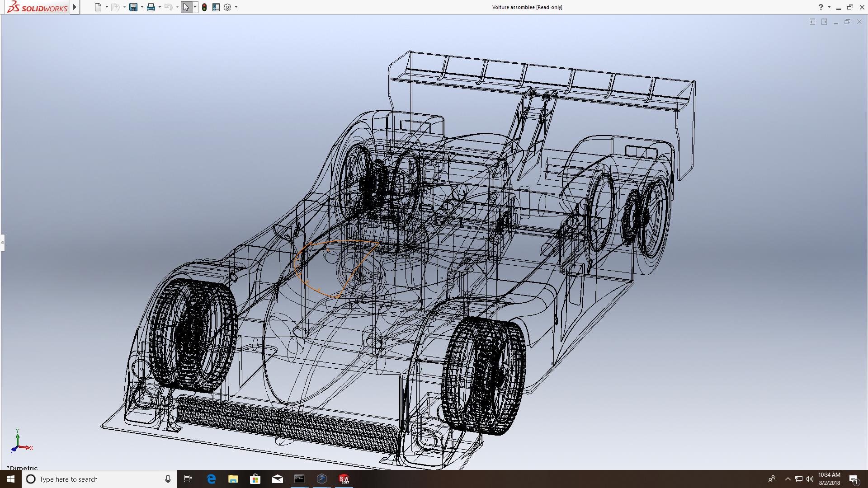Viewport: 868px width, 488px height.
Task: Expand the hidden feature tree handle on left edge
Action: [2, 243]
